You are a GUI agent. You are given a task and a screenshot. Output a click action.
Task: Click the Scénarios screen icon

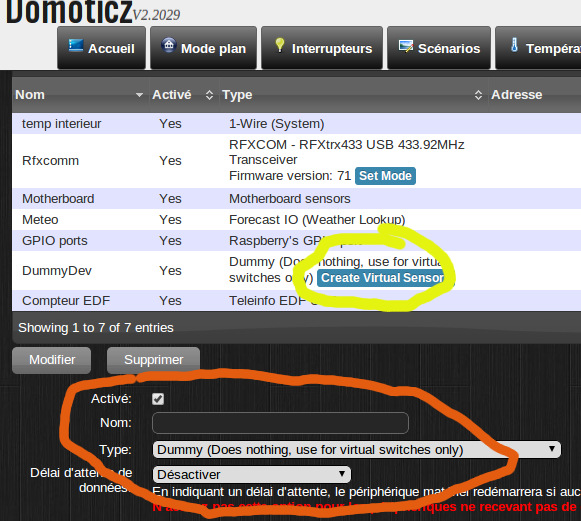click(x=406, y=46)
